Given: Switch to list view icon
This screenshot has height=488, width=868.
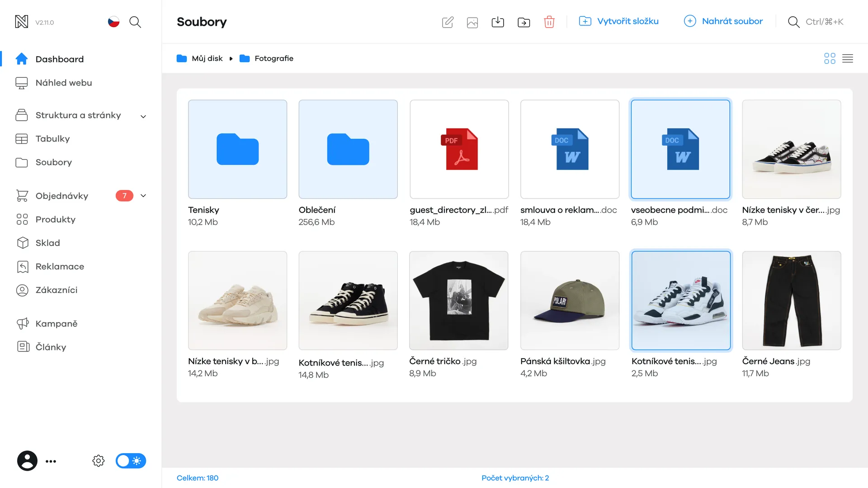Looking at the screenshot, I should pyautogui.click(x=848, y=58).
